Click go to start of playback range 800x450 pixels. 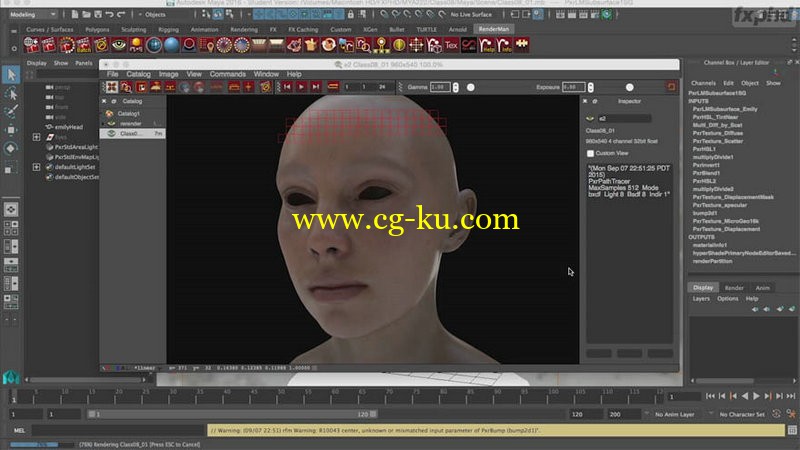(x=710, y=396)
